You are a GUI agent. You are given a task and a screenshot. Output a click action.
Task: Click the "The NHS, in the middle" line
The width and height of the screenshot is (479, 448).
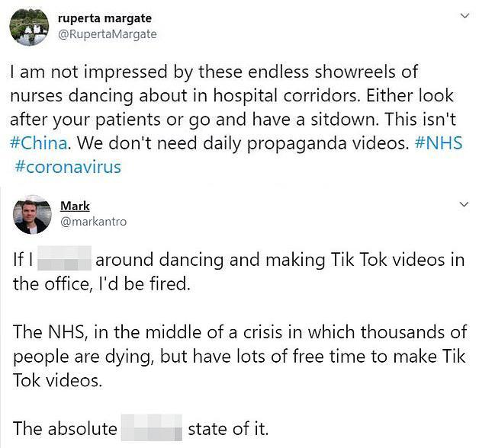[237, 332]
